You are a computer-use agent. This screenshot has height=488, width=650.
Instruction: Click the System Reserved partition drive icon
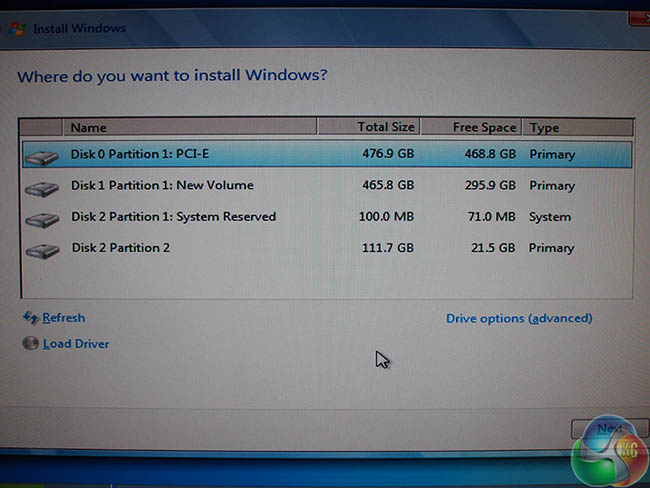point(42,220)
